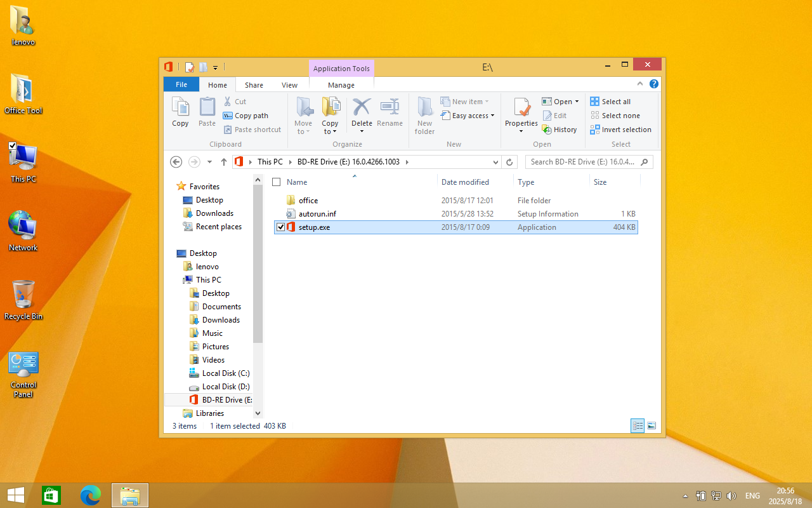The image size is (812, 508).
Task: Switch to the View ribbon tab
Action: (x=289, y=85)
